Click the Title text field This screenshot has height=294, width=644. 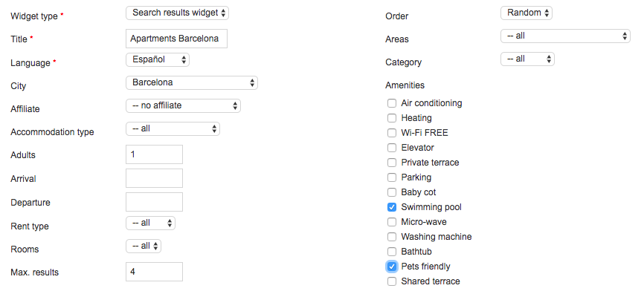tap(176, 39)
